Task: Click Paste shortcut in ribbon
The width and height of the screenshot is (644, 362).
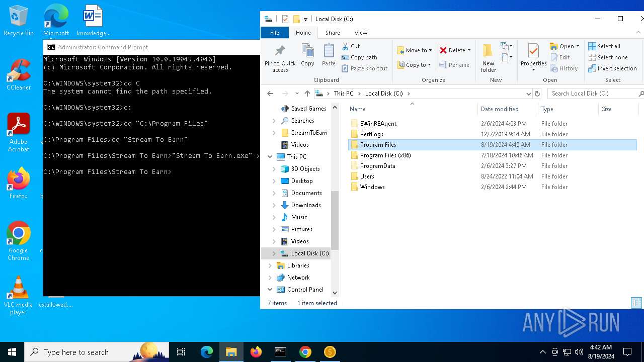Action: (365, 68)
